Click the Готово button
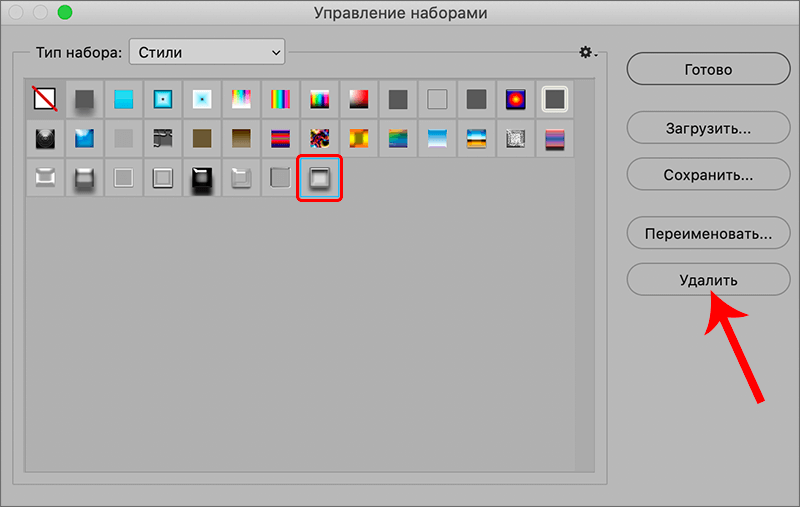Viewport: 800px width, 507px height. point(708,69)
